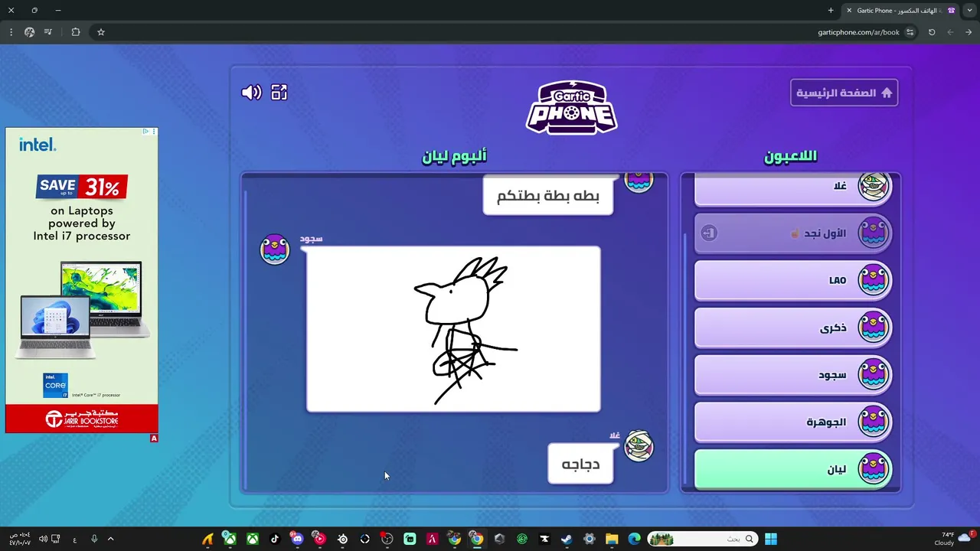Open Google Chrome from the taskbar
This screenshot has height=551, width=980.
coord(477,539)
